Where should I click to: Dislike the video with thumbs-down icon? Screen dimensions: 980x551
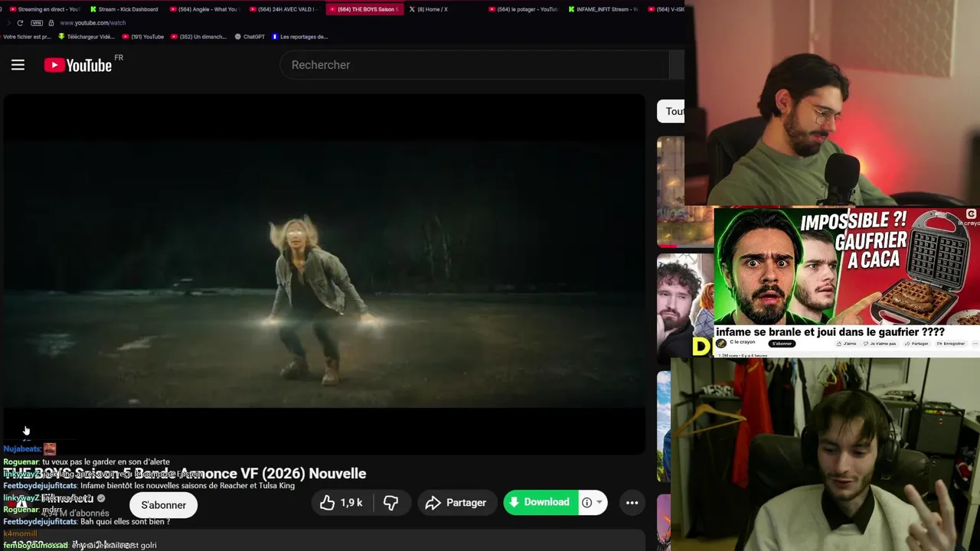pyautogui.click(x=390, y=503)
